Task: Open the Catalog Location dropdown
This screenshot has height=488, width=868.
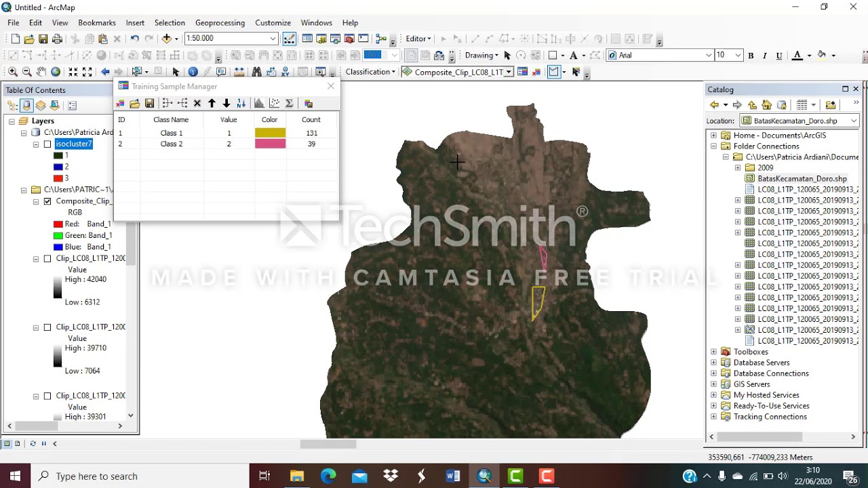Action: coord(853,121)
